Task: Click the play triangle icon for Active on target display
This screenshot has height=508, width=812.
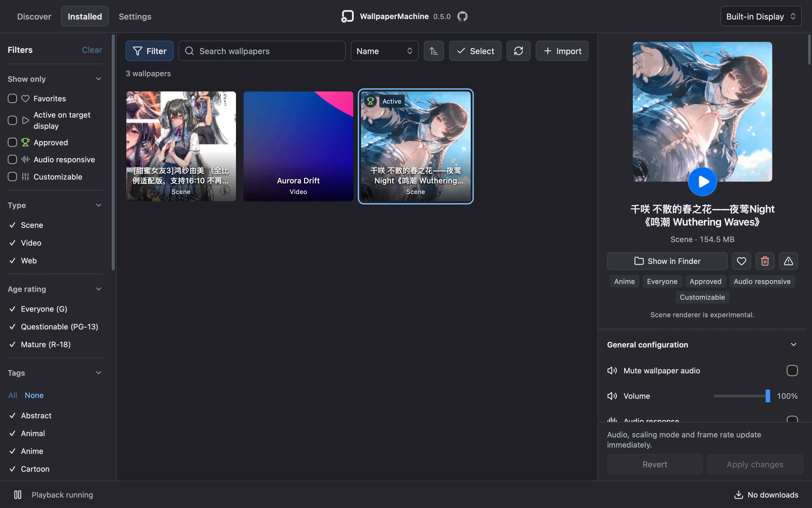Action: 25,120
